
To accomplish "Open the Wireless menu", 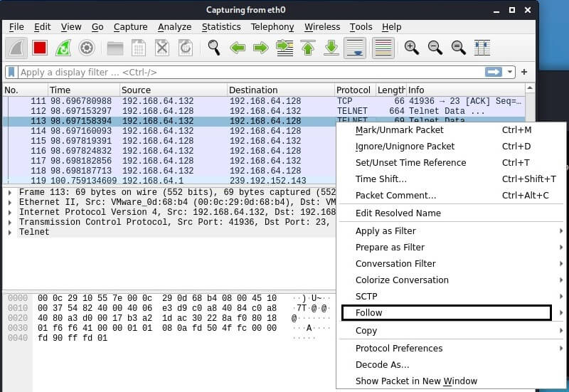I will (322, 27).
